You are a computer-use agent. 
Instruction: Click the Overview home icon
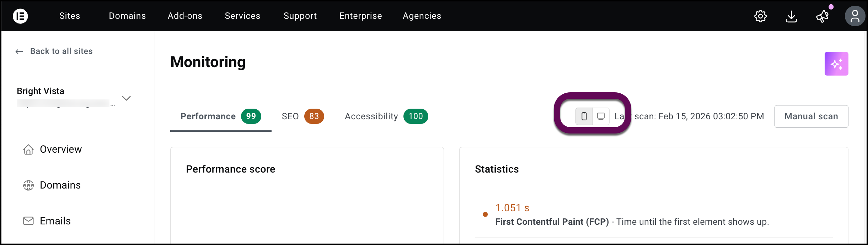[28, 149]
